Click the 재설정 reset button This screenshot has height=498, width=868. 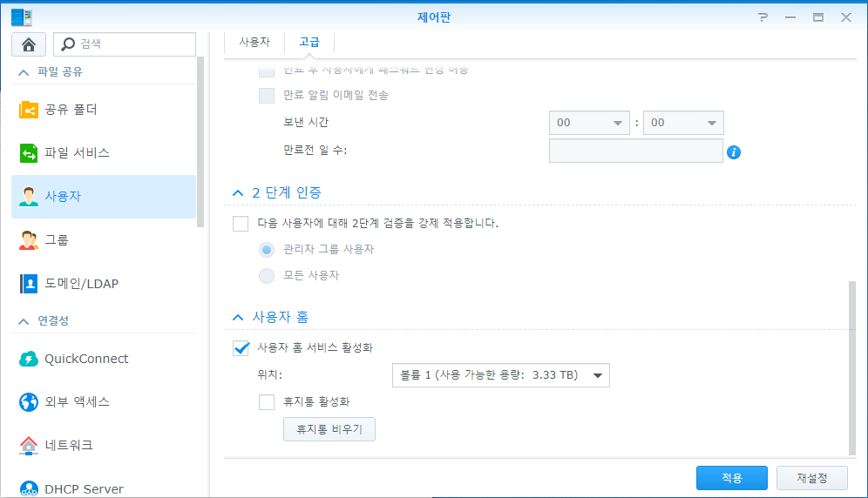pyautogui.click(x=812, y=478)
